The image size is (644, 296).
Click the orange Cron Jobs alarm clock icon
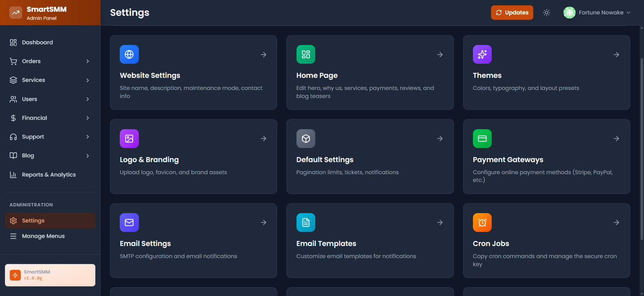point(482,223)
